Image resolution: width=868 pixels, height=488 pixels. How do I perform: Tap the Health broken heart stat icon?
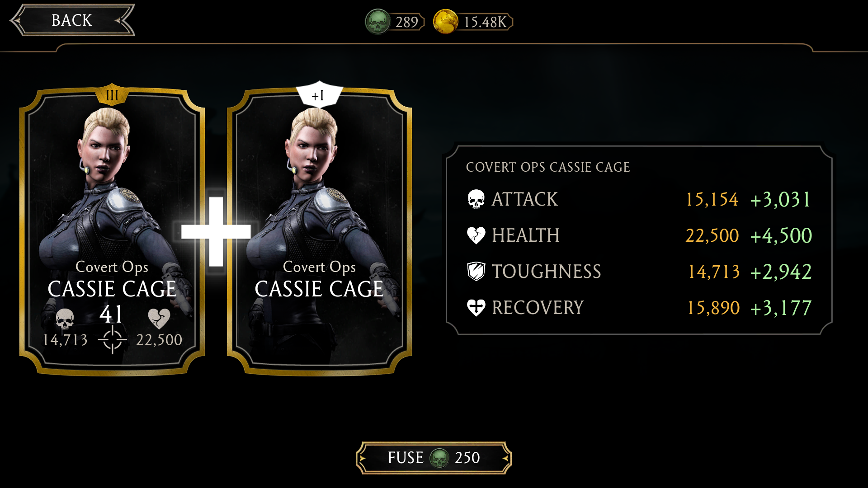476,235
